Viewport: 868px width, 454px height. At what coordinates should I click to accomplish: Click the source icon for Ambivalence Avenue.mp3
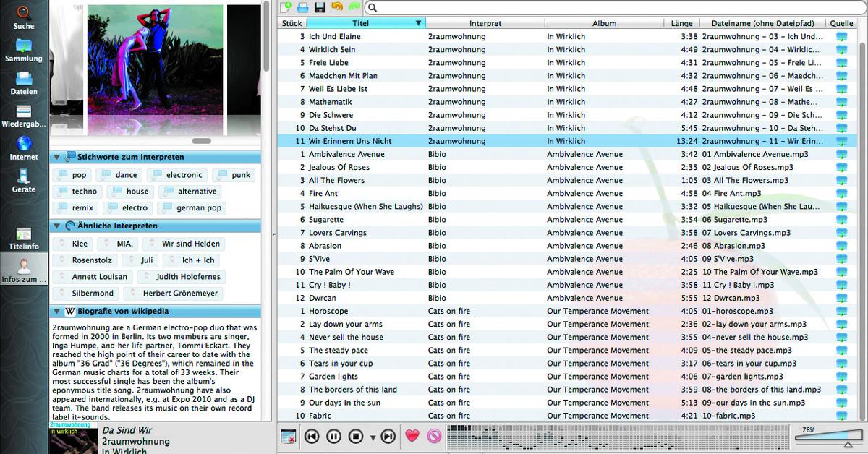[x=841, y=154]
